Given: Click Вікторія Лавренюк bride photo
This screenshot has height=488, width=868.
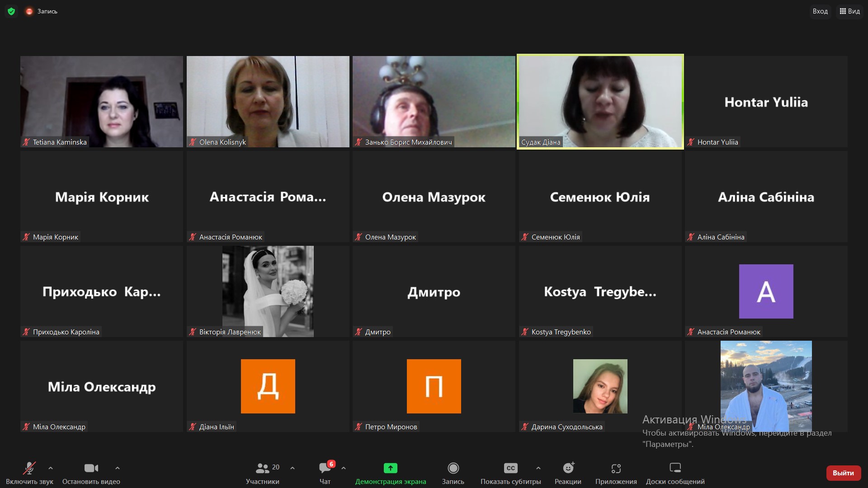Looking at the screenshot, I should (268, 291).
